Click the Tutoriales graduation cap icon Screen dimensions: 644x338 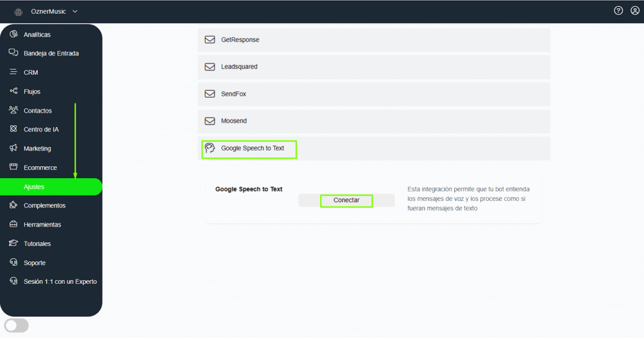pyautogui.click(x=14, y=243)
